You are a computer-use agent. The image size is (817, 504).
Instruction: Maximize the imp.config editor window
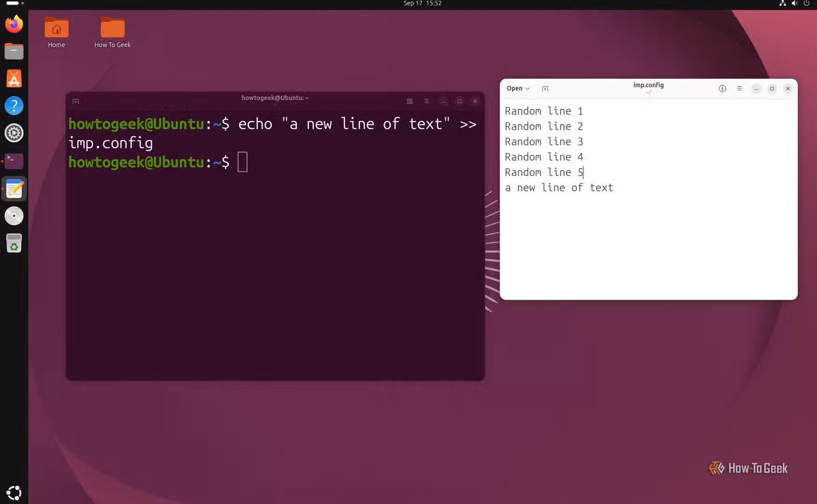[x=772, y=88]
